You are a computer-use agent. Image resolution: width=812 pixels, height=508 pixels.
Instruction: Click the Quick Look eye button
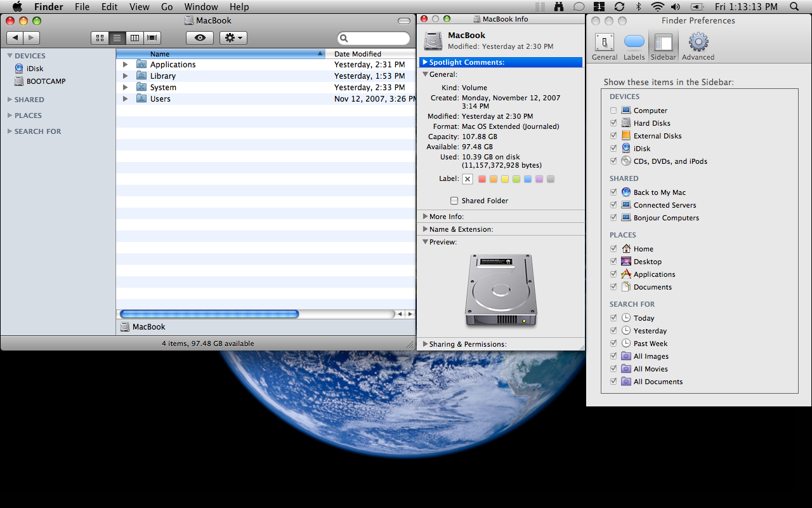pyautogui.click(x=200, y=38)
